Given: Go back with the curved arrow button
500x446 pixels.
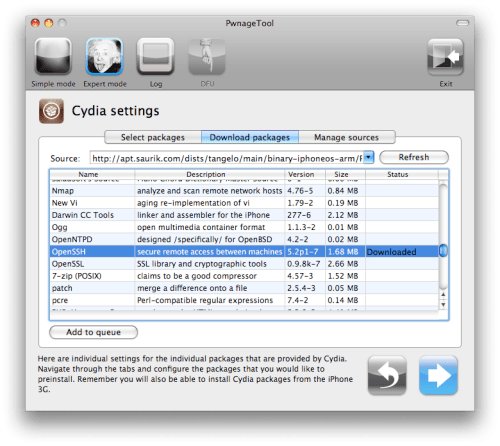Looking at the screenshot, I should 387,375.
